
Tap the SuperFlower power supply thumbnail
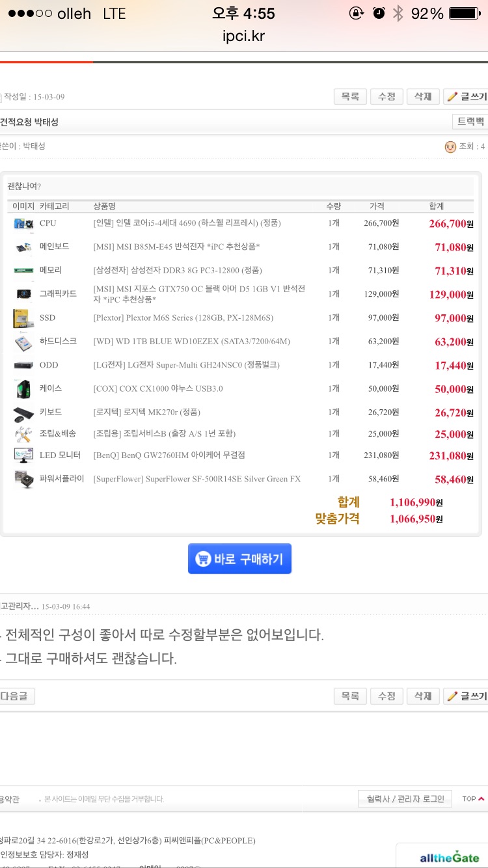tap(23, 480)
